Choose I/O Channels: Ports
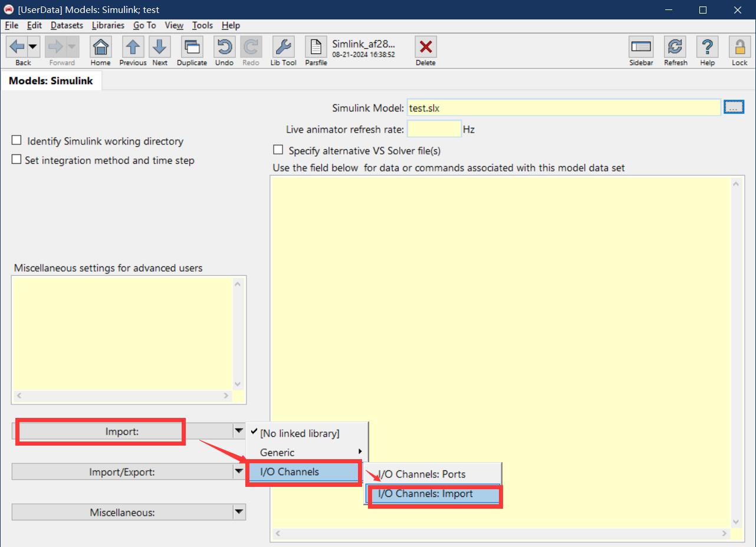 click(433, 474)
